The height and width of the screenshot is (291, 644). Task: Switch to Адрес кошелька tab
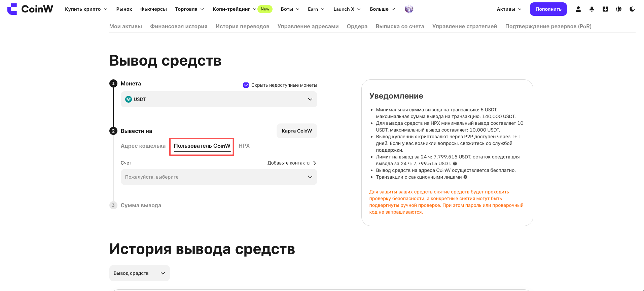pyautogui.click(x=143, y=146)
